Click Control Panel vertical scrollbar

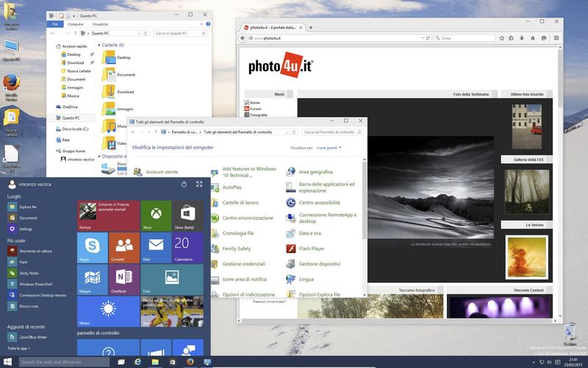tap(364, 201)
